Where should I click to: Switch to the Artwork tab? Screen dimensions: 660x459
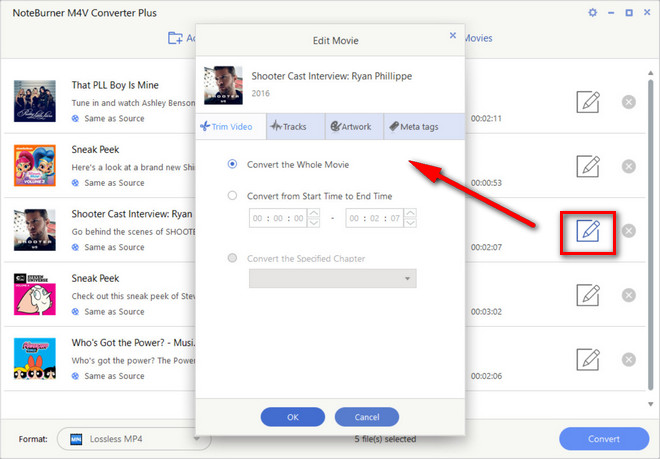[351, 127]
